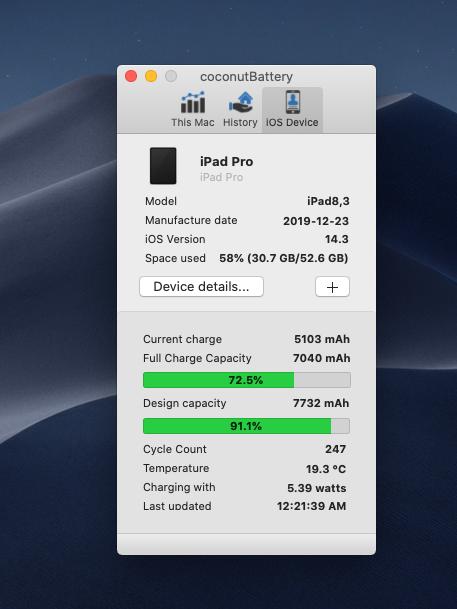Image resolution: width=457 pixels, height=609 pixels.
Task: Click the Model label
Action: (x=161, y=201)
